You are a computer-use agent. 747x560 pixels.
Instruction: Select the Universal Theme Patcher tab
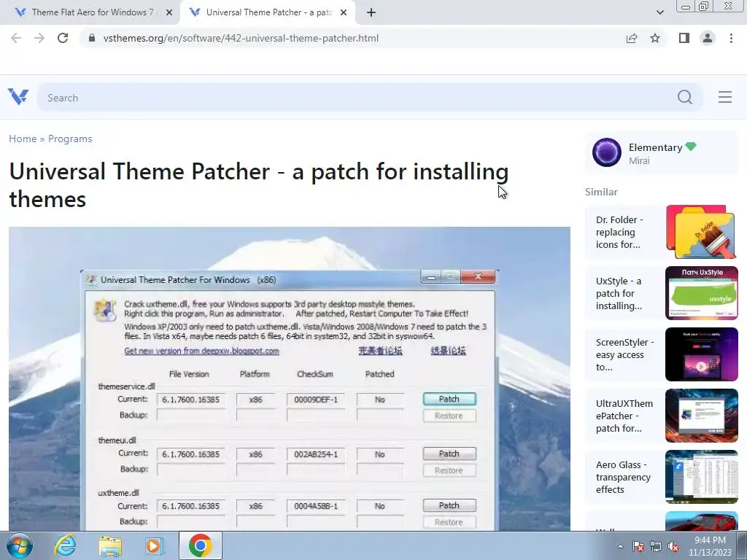(x=267, y=12)
